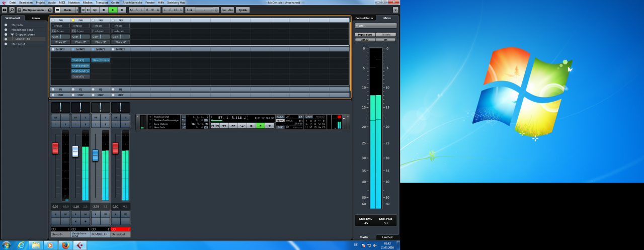Screen dimensions: 644x250
Task: Click the Q-Link button
Action: [x=243, y=10]
